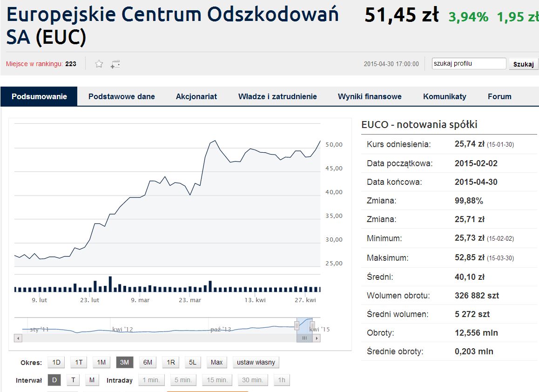The image size is (539, 392).
Task: Select weekly interval T
Action: tap(73, 380)
